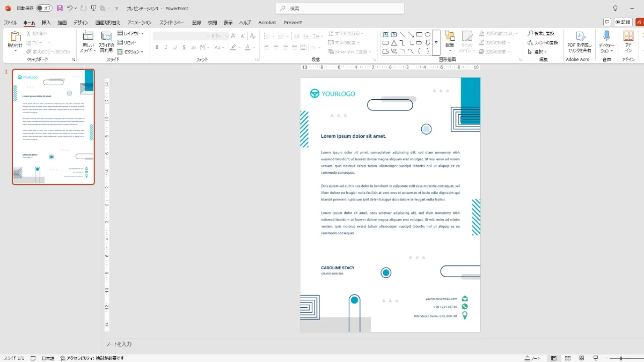Toggle the ノート notes pane in status bar
The width and height of the screenshot is (644, 362).
pyautogui.click(x=533, y=358)
